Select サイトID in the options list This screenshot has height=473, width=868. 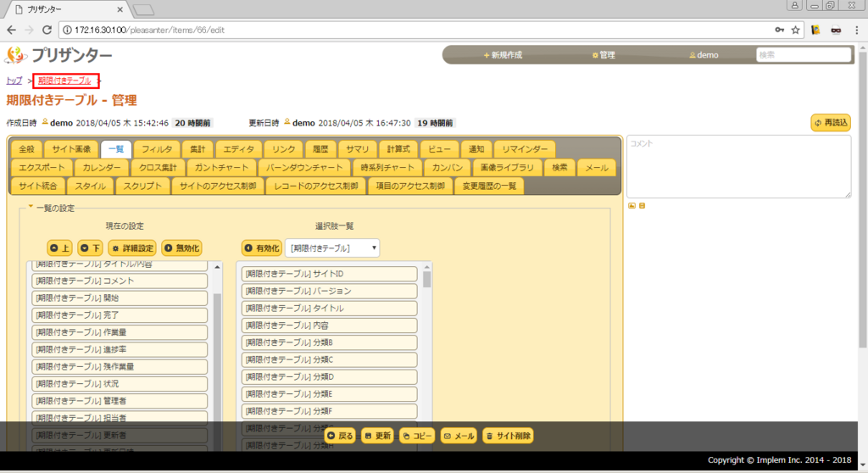[330, 274]
